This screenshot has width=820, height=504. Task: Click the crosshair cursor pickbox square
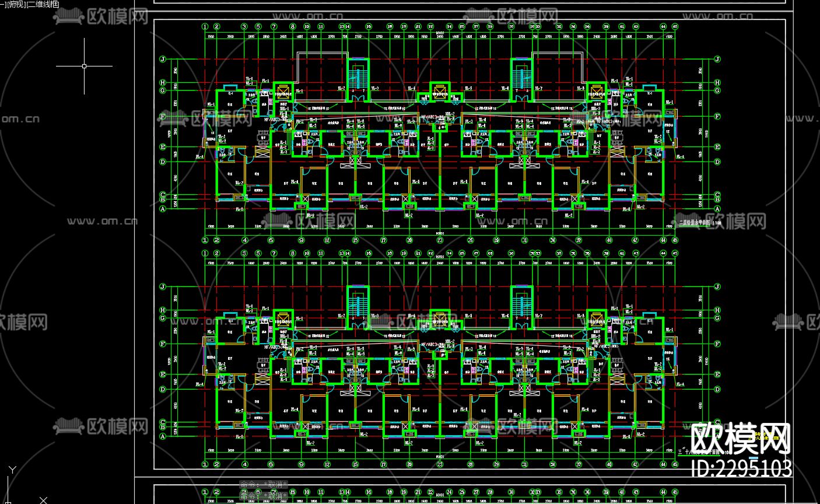tap(84, 66)
